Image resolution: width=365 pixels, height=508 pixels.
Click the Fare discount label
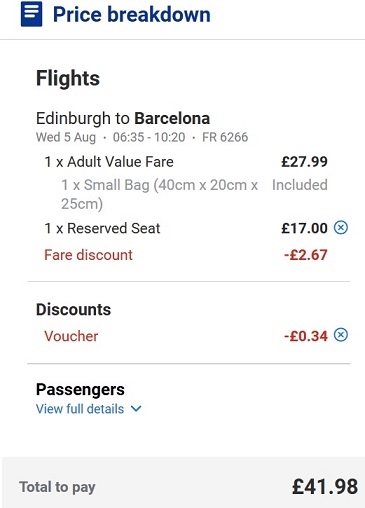pos(88,255)
